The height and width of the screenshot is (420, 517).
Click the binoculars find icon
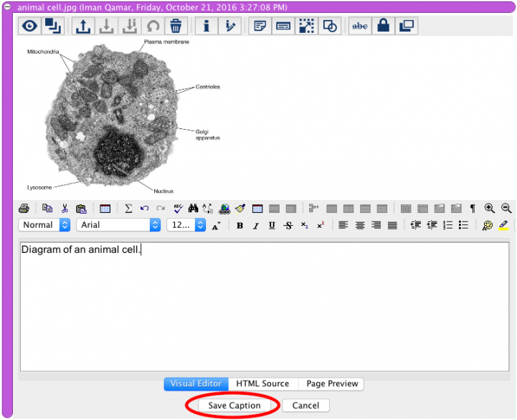(x=193, y=209)
